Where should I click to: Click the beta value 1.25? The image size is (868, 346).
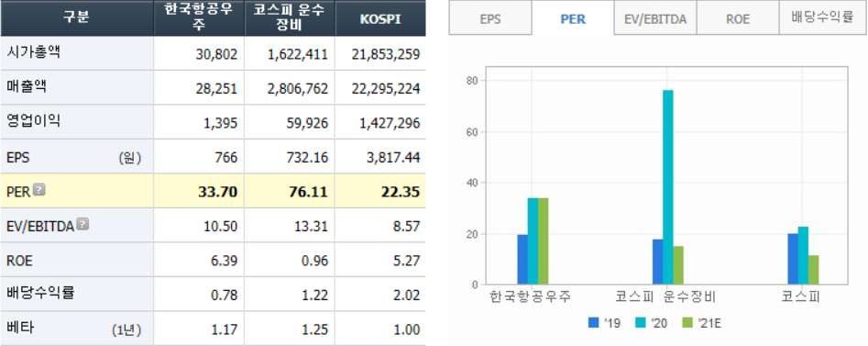pos(315,329)
